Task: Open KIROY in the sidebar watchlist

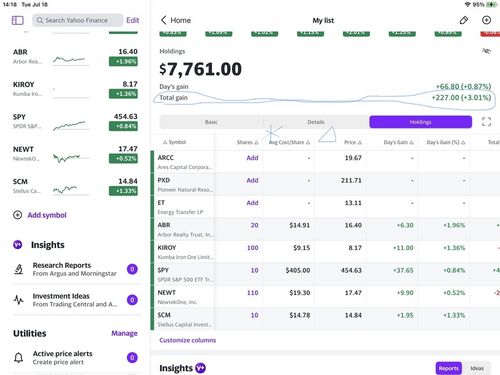Action: coord(75,89)
